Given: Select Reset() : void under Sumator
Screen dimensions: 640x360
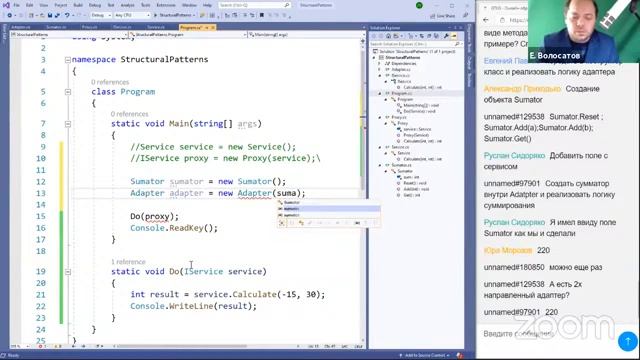Looking at the screenshot, I should click(x=414, y=183).
